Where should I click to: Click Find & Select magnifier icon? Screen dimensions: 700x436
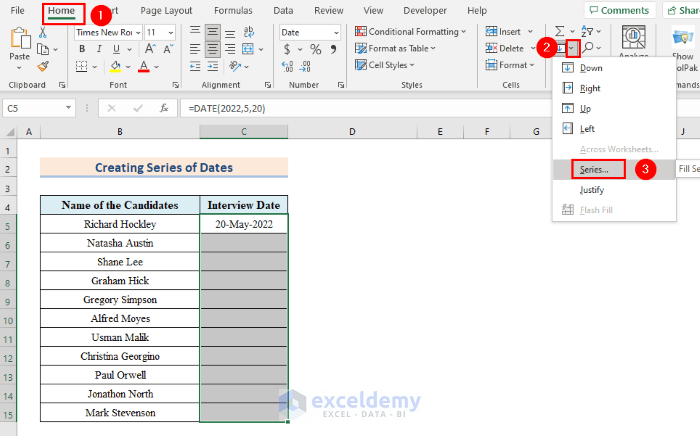tap(588, 47)
